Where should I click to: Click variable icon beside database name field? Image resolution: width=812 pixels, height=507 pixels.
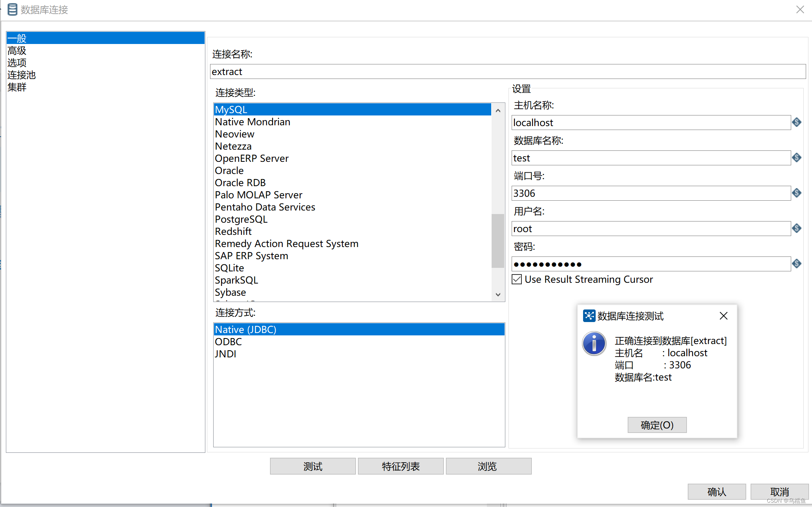pyautogui.click(x=797, y=158)
